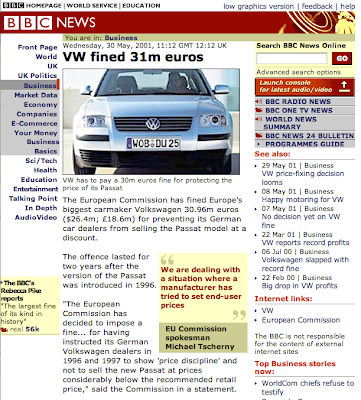The width and height of the screenshot is (361, 400).
Task: Open BBC Radio News link
Action: point(298,102)
